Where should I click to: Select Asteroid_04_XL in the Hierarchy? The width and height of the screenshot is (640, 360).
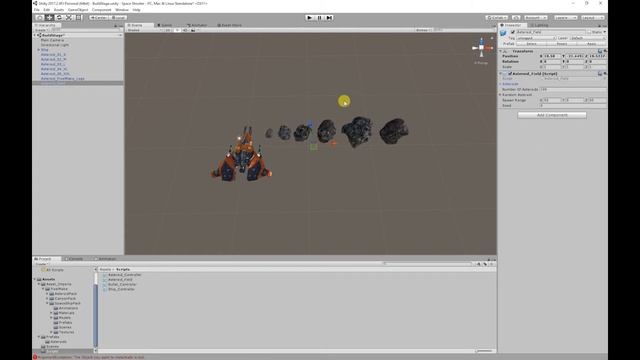click(54, 69)
